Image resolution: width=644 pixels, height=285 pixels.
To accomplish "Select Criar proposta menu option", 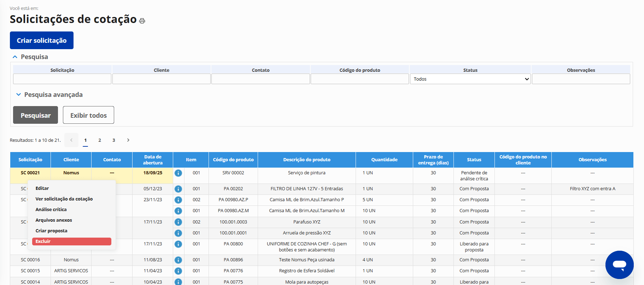I will pyautogui.click(x=51, y=231).
